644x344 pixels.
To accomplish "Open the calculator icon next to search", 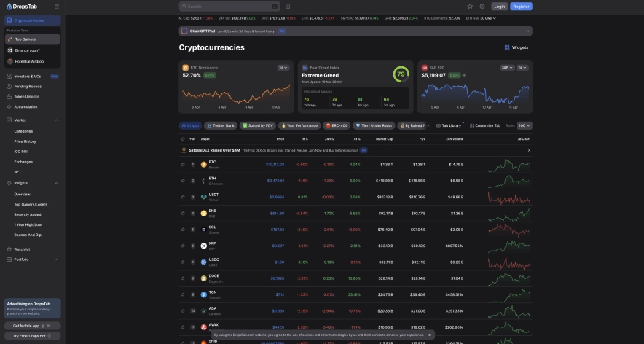I will [x=288, y=7].
